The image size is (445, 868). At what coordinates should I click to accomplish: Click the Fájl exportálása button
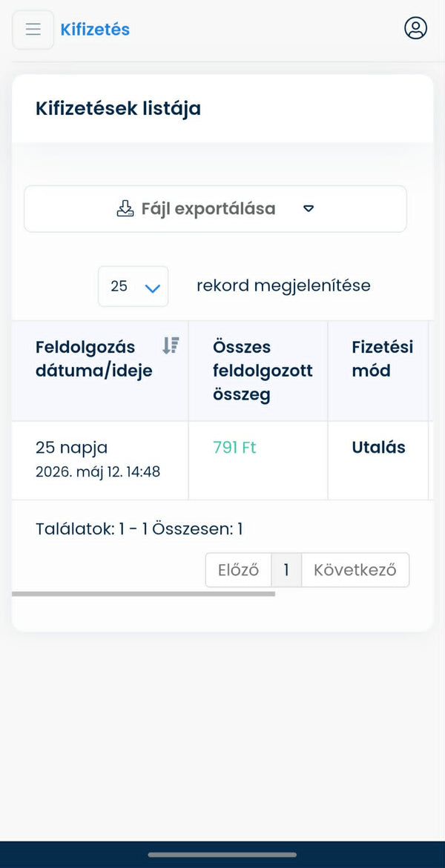[x=215, y=209]
